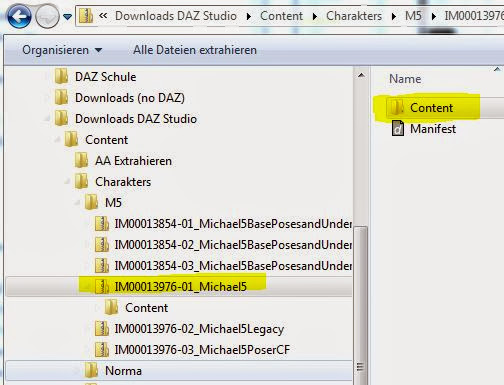This screenshot has height=385, width=504.
Task: Open dropdown arrow after Content breadcrumb
Action: point(315,16)
